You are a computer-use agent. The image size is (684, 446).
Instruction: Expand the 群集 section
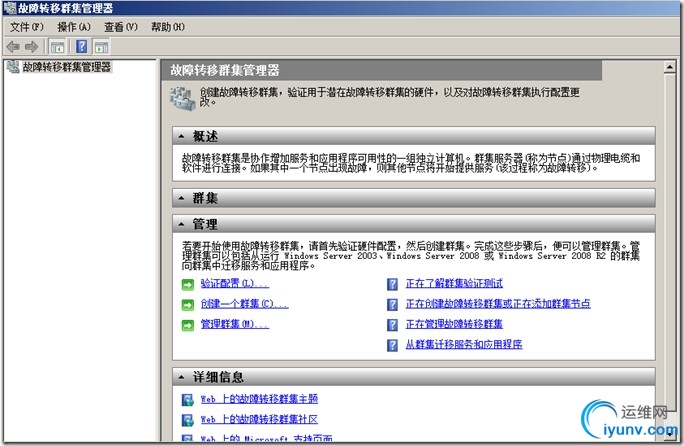tap(181, 199)
